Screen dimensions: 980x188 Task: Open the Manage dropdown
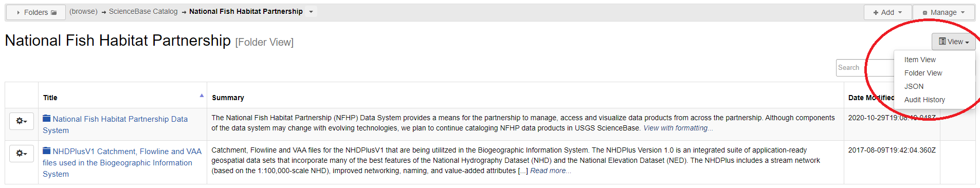point(943,12)
